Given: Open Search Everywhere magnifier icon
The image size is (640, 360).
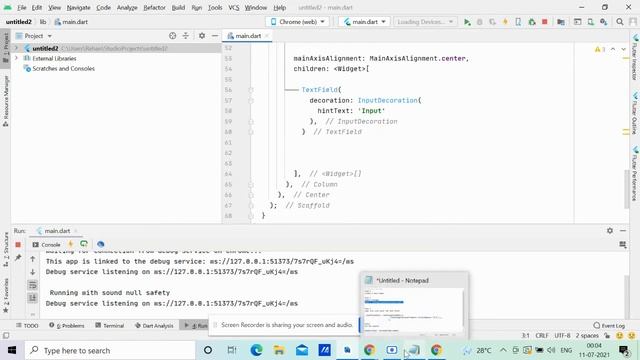Looking at the screenshot, I should [x=620, y=22].
